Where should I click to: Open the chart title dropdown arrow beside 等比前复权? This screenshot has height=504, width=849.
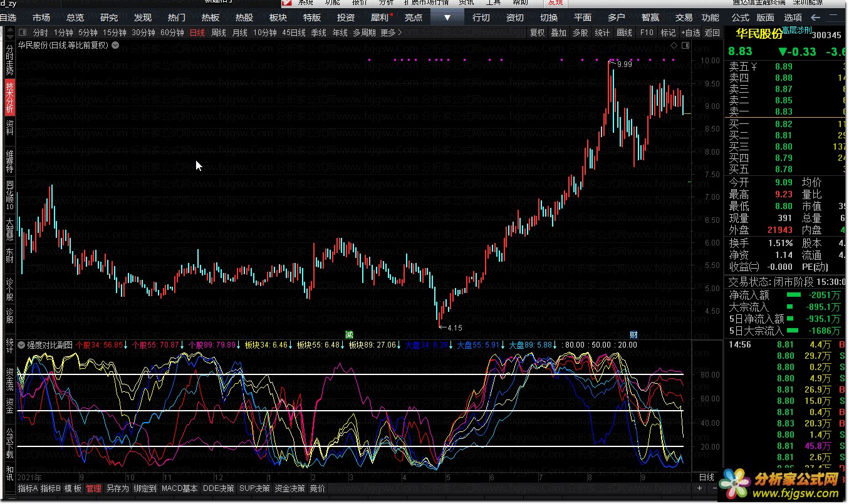point(115,45)
